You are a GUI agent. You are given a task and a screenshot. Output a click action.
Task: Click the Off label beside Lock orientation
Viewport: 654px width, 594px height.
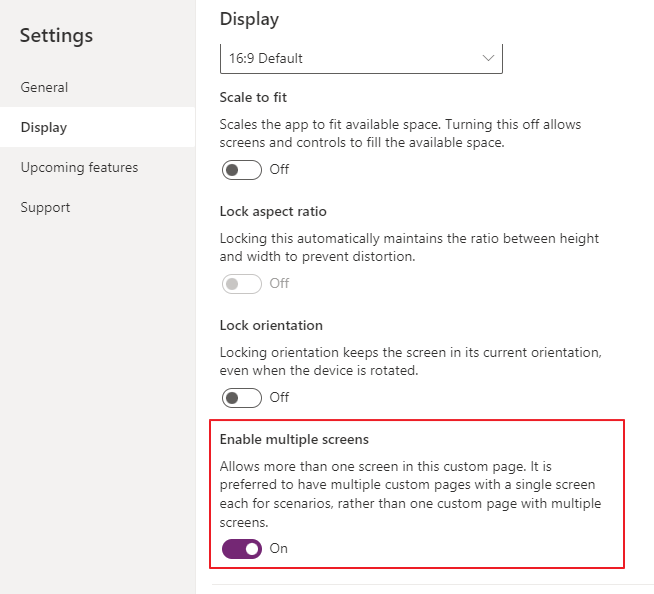pos(279,397)
